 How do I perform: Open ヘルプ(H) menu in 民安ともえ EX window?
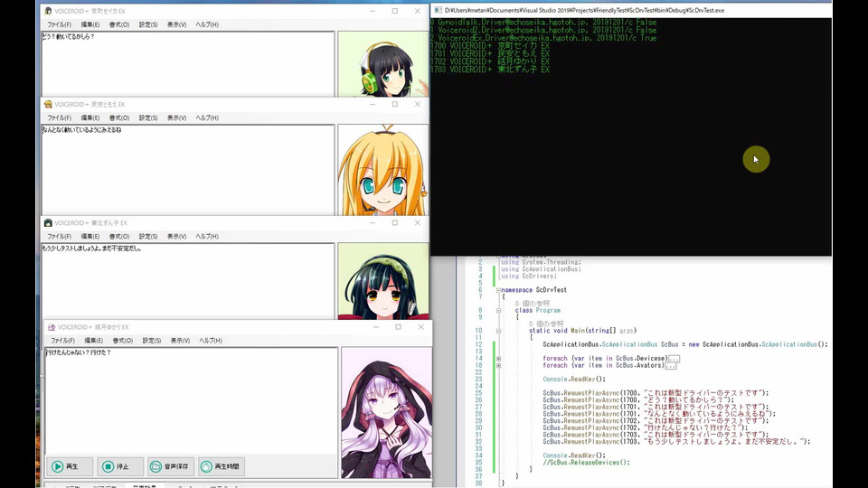coord(207,117)
